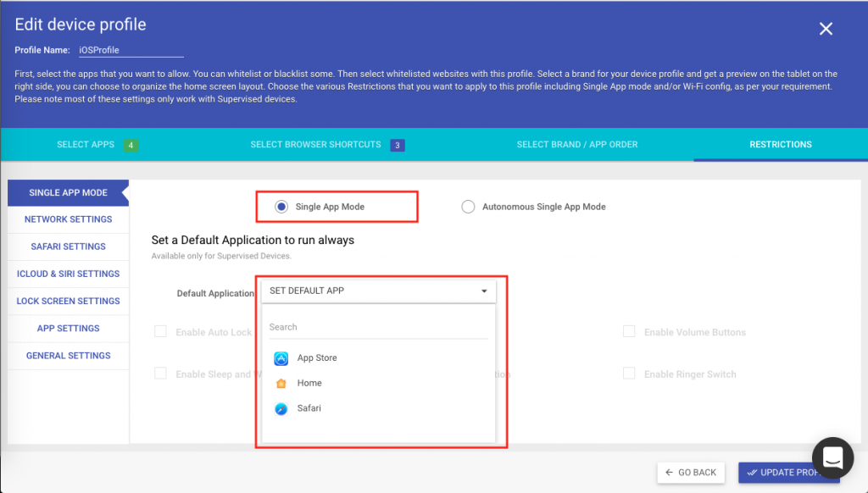Select NETWORK SETTINGS in the sidebar
The image size is (868, 493).
(x=68, y=219)
